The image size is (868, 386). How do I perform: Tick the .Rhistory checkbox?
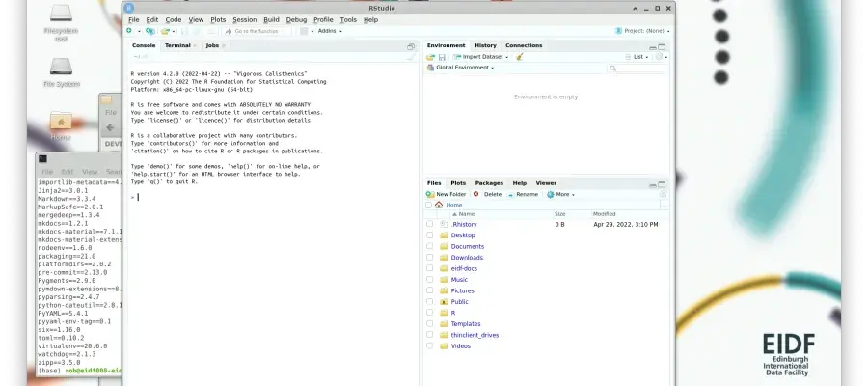click(x=429, y=224)
